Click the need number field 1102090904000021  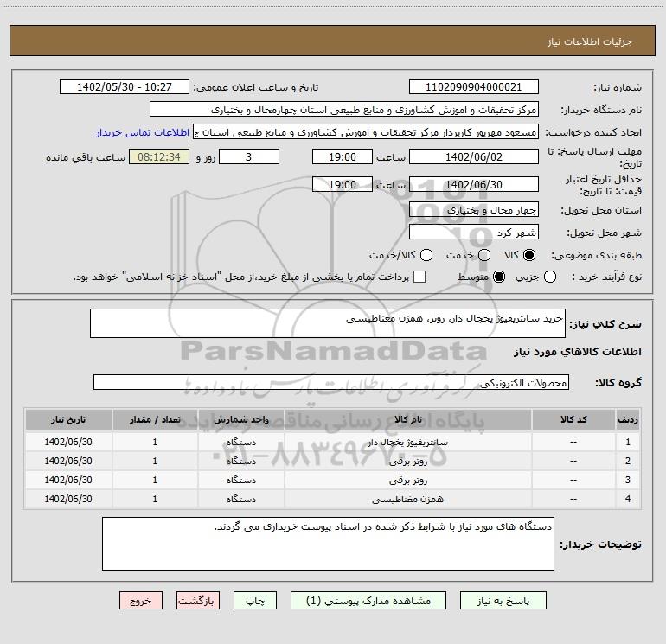[474, 86]
